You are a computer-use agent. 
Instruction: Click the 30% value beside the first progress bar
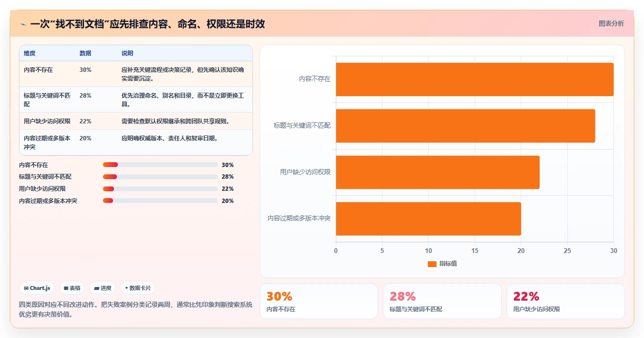[x=228, y=165]
